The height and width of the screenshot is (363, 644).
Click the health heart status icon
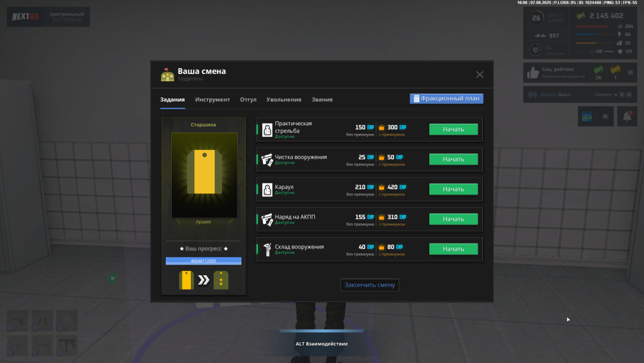(536, 51)
